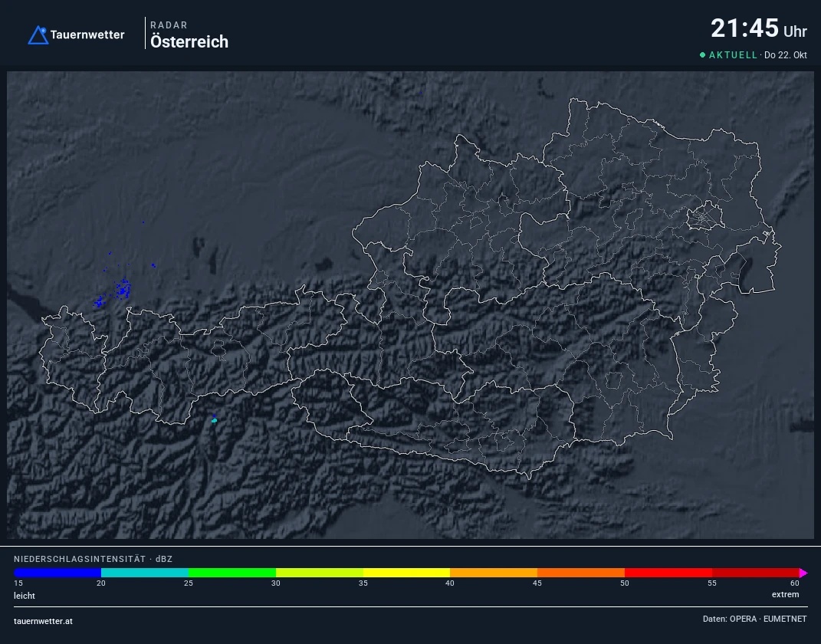Click the green 25–30 dBZ swatch
The height and width of the screenshot is (644, 821).
point(232,573)
